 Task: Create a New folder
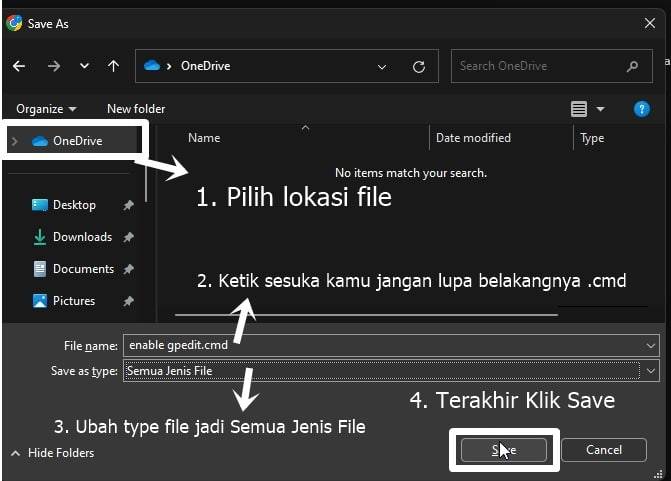click(x=136, y=109)
